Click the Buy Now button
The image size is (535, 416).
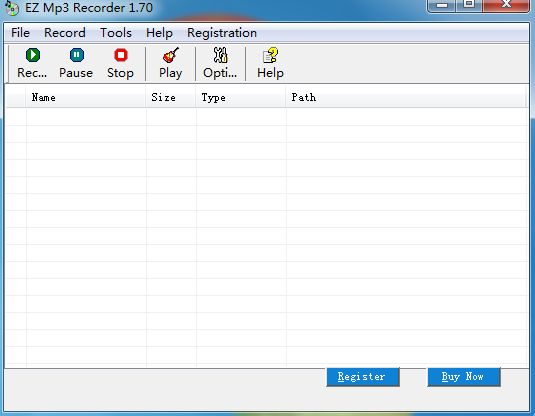pos(464,377)
